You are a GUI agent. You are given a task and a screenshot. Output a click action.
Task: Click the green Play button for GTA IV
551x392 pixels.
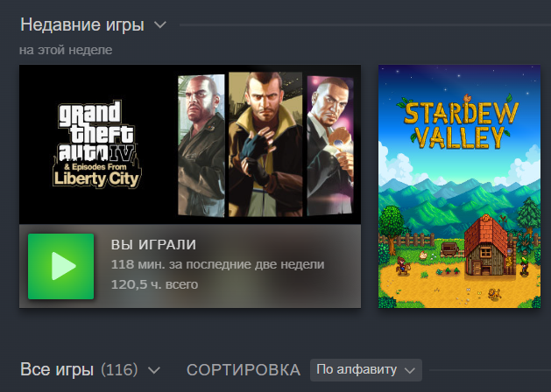pos(60,266)
